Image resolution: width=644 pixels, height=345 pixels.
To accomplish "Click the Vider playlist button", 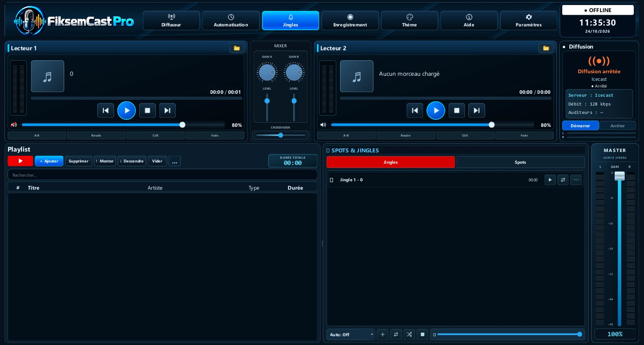I will (x=157, y=161).
